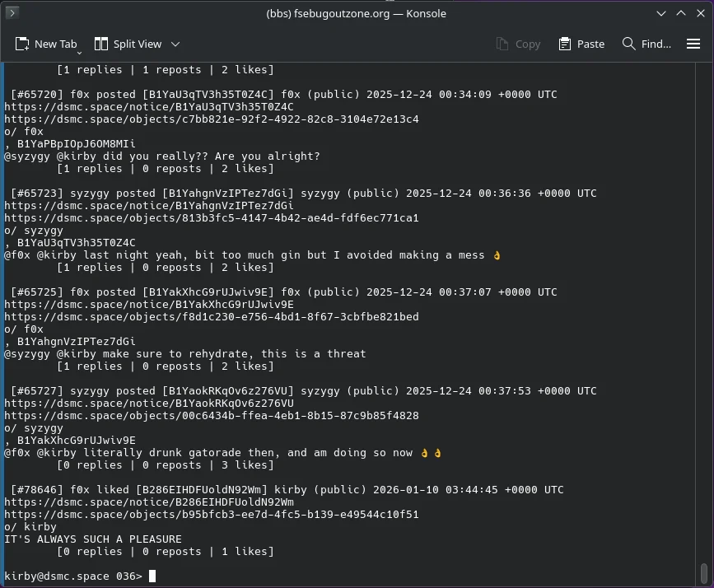
Task: Open a new terminal with New Tab
Action: click(46, 44)
